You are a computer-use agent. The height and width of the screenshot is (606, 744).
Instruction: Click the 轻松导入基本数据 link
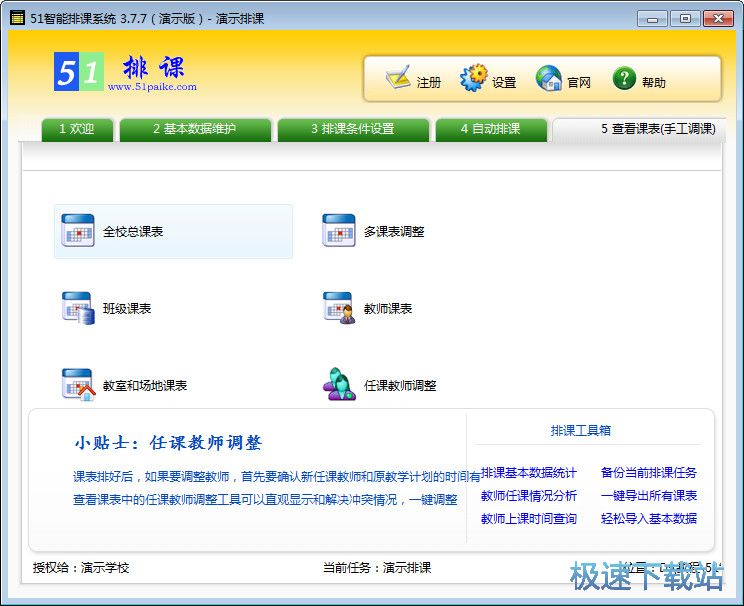[x=649, y=518]
